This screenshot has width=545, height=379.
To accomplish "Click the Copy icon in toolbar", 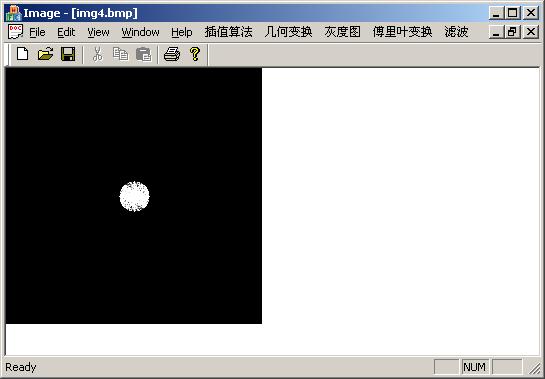I will [x=121, y=54].
